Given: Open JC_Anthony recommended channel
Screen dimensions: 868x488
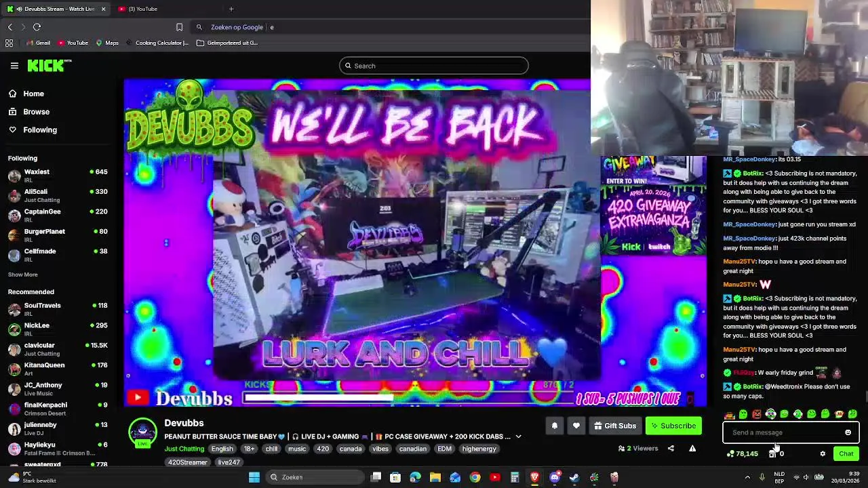Looking at the screenshot, I should tap(58, 388).
